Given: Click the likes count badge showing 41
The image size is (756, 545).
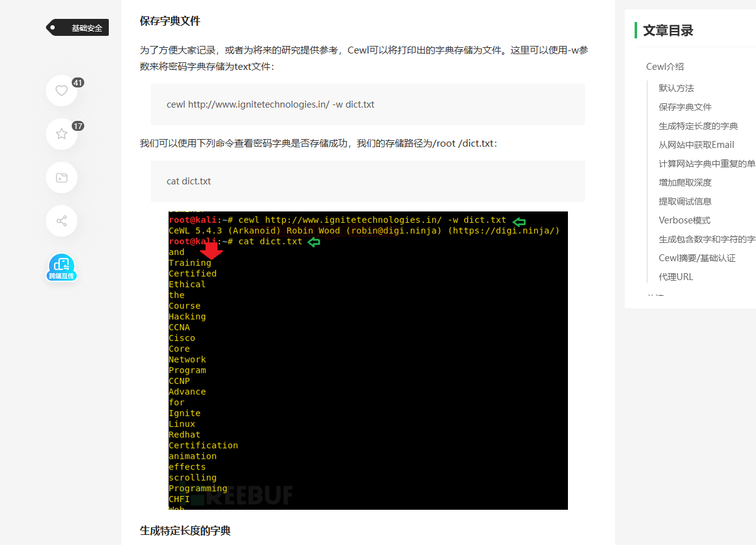Looking at the screenshot, I should click(x=78, y=82).
